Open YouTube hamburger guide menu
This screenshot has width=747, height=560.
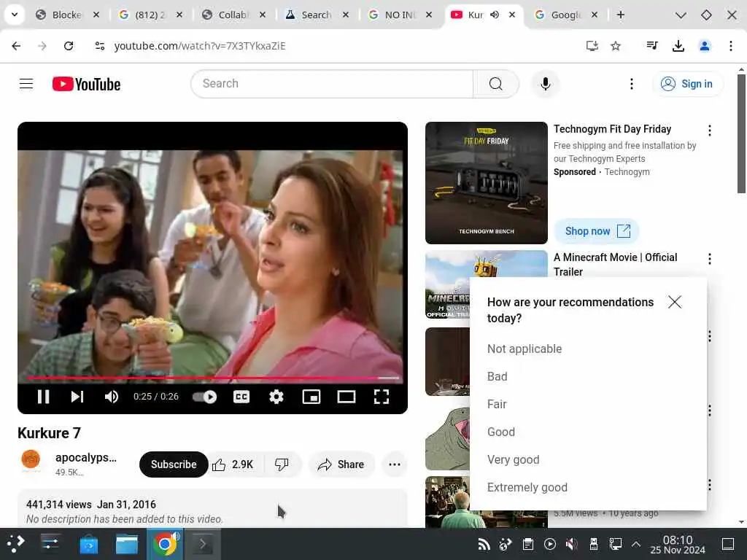click(26, 84)
